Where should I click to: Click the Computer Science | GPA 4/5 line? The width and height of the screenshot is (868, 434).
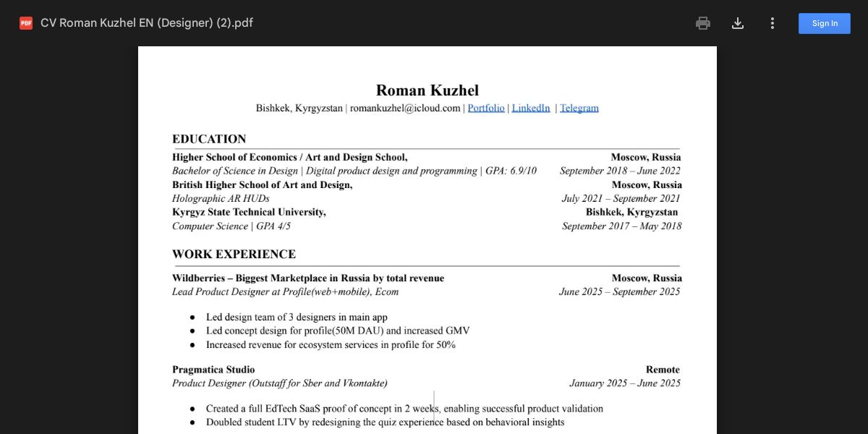point(231,226)
